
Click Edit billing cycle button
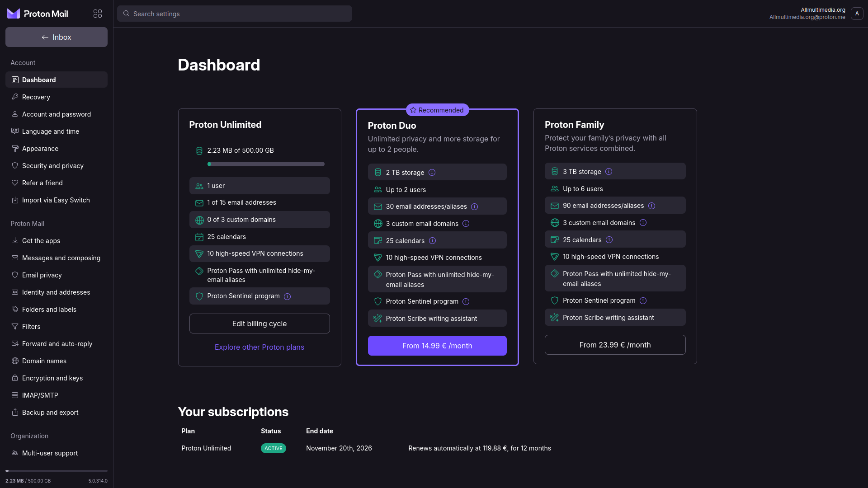tap(259, 324)
